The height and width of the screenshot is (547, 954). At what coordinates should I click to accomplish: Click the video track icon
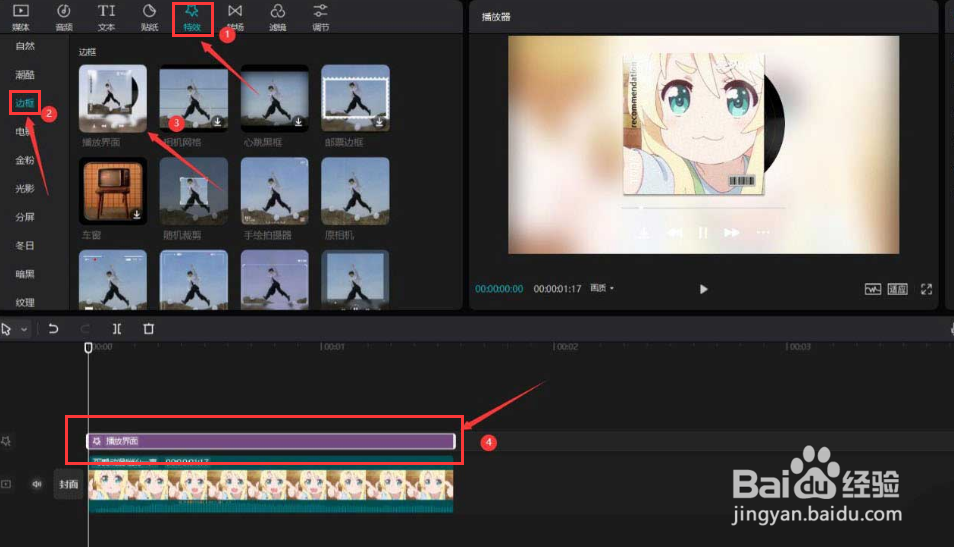pos(6,484)
